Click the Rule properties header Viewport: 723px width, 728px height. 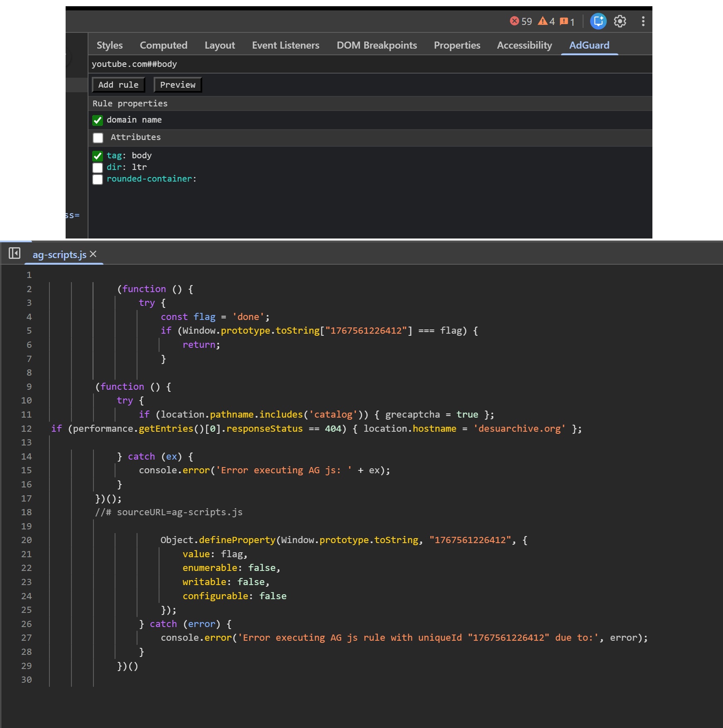370,103
